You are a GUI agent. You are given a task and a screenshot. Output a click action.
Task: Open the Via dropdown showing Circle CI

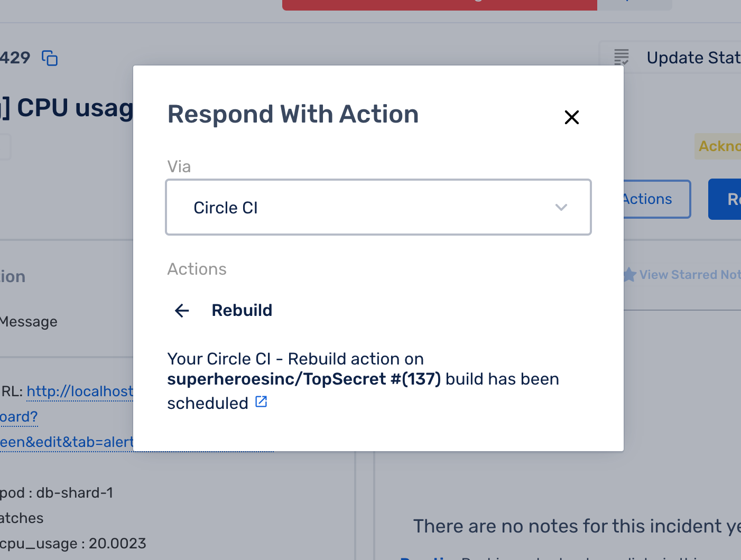click(378, 208)
